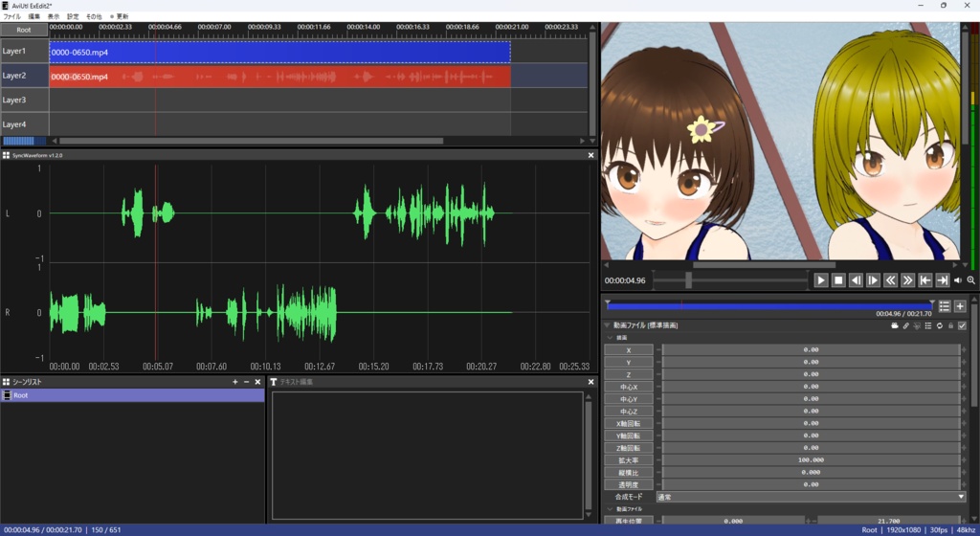This screenshot has height=536, width=980.
Task: Click the 中心X parameter button
Action: tap(628, 387)
